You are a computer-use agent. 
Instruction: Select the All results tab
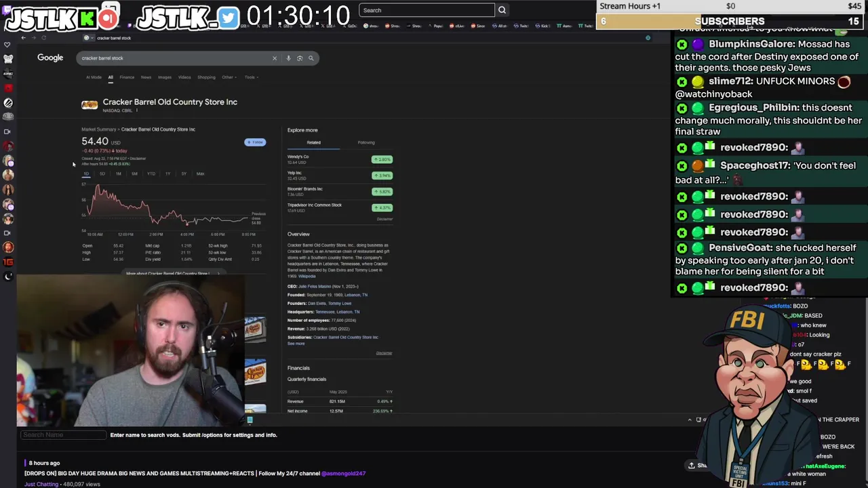[111, 77]
